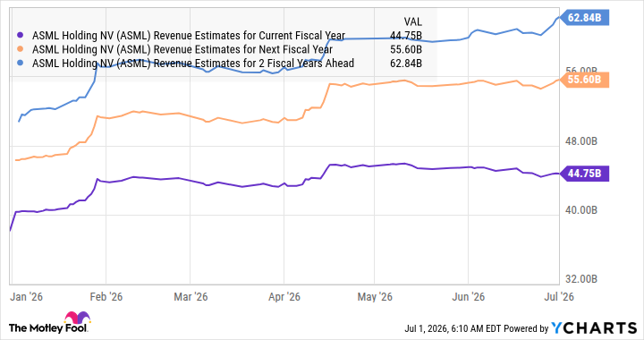The width and height of the screenshot is (644, 340).
Task: Select the Revenue Estimates for Next Fiscal Year label
Action: [x=182, y=49]
